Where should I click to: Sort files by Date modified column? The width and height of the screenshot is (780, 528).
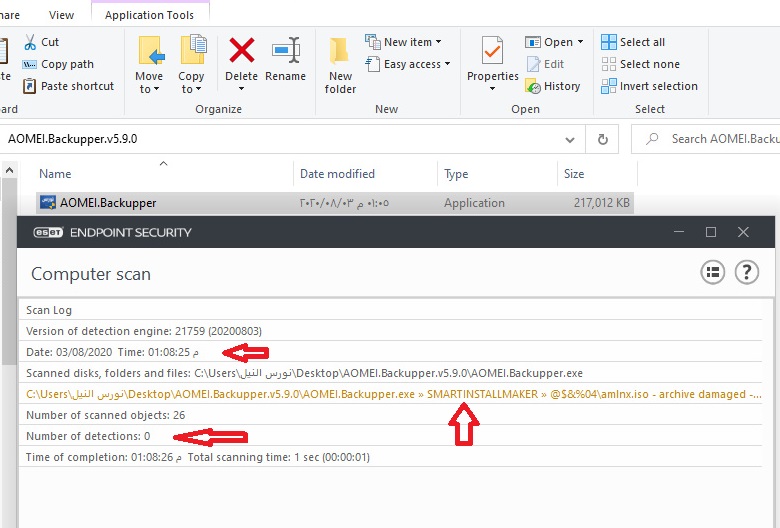338,174
